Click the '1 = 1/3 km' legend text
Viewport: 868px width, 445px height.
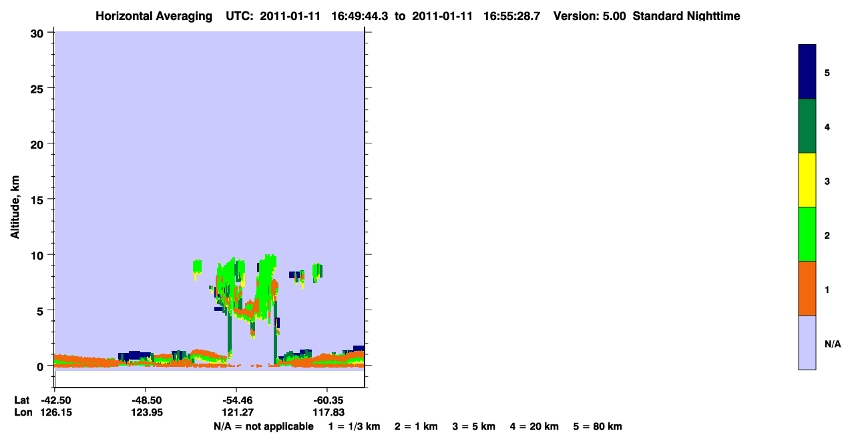(355, 426)
